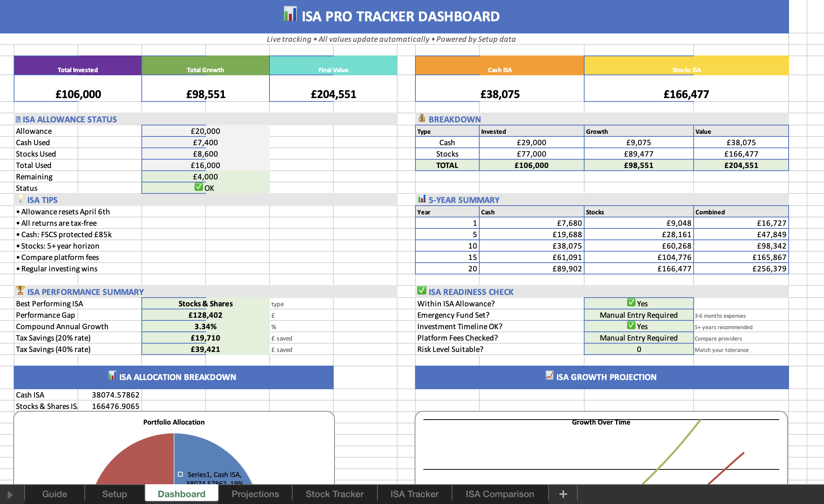
Task: Select the Total Invested cell showing £106,000
Action: tap(78, 94)
